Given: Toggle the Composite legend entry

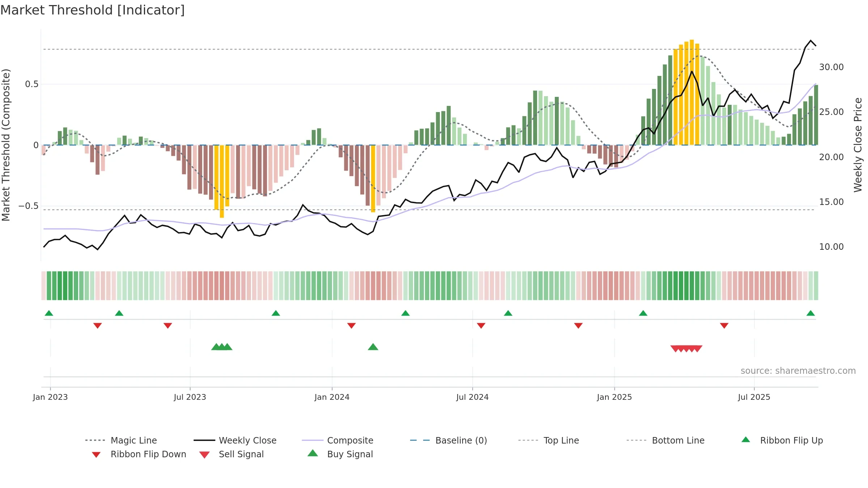Looking at the screenshot, I should [x=337, y=440].
